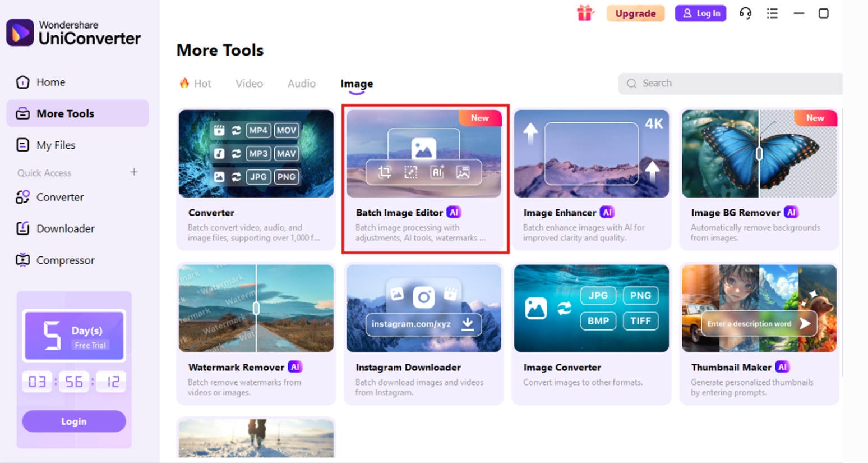Click the Home icon in the sidebar
The height and width of the screenshot is (463, 868).
[22, 82]
